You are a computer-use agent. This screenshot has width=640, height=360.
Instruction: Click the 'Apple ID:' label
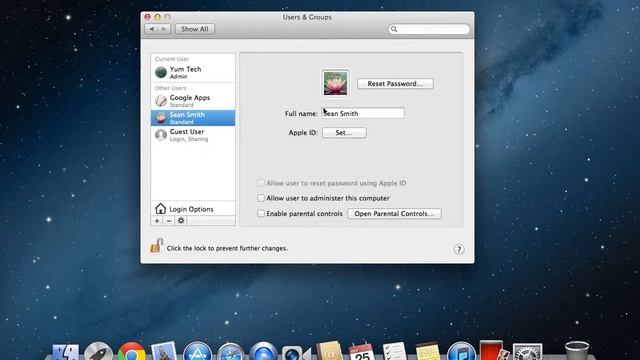tap(303, 133)
